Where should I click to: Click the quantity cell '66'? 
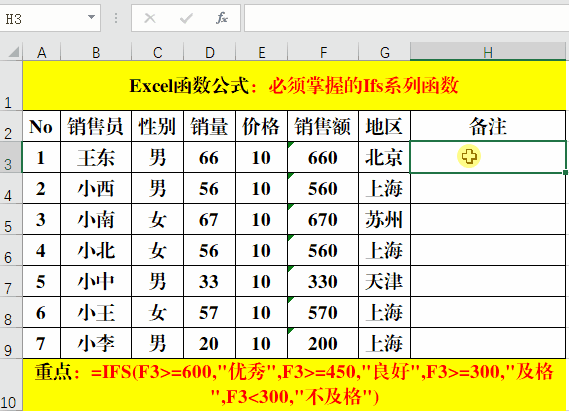210,157
